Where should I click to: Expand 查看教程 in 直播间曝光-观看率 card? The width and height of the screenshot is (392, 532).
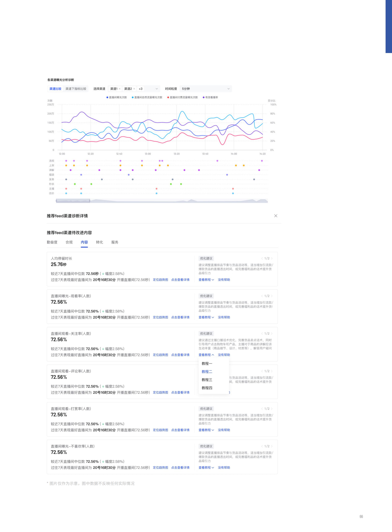click(206, 317)
